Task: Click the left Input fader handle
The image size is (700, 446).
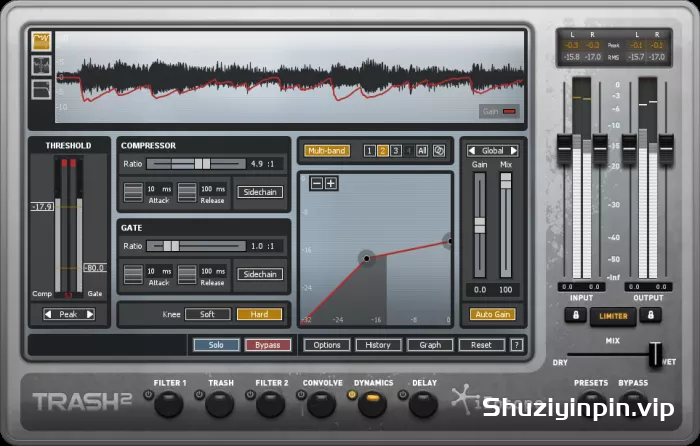Action: tap(564, 149)
